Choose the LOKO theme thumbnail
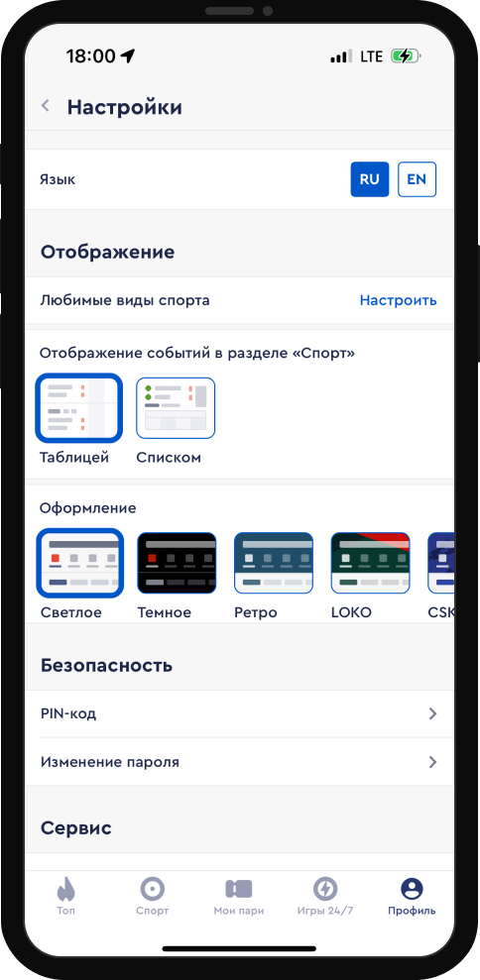This screenshot has height=980, width=480. [371, 563]
